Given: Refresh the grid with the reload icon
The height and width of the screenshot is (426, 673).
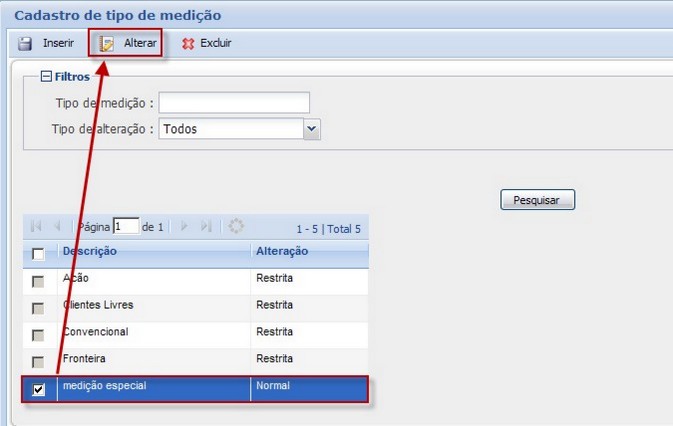Looking at the screenshot, I should pyautogui.click(x=236, y=227).
